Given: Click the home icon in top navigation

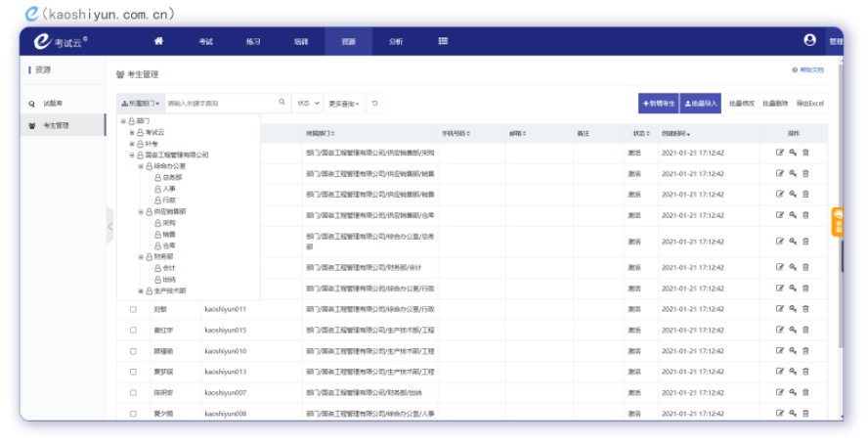Looking at the screenshot, I should click(x=158, y=41).
